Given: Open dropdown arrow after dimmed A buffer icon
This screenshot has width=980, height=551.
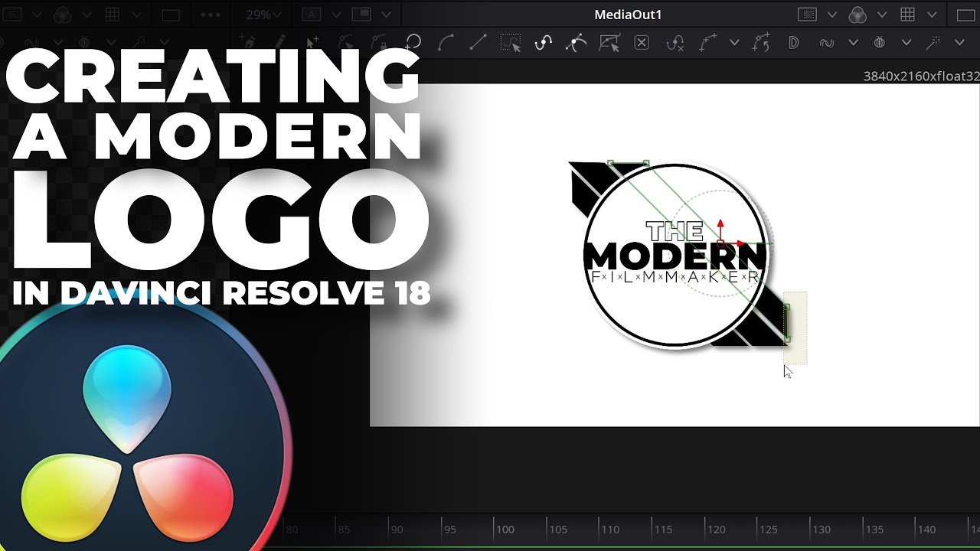Looking at the screenshot, I should [336, 15].
